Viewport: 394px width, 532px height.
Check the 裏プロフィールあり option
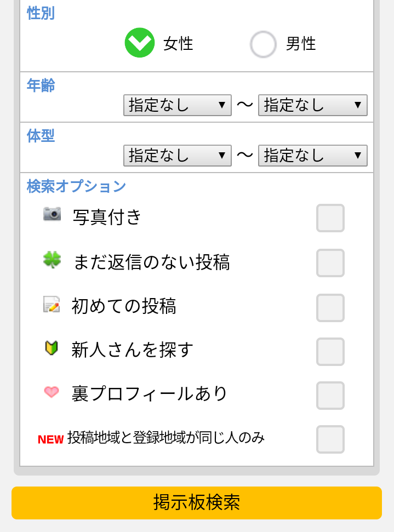coord(330,396)
